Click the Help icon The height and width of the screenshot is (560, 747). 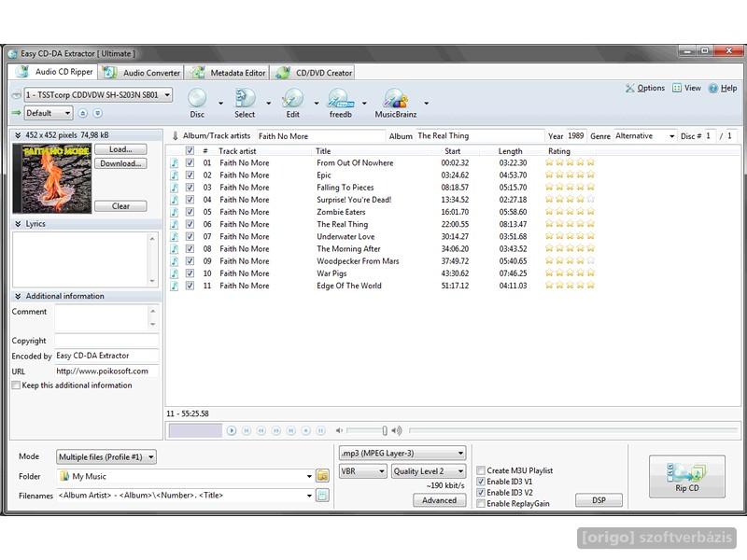713,88
